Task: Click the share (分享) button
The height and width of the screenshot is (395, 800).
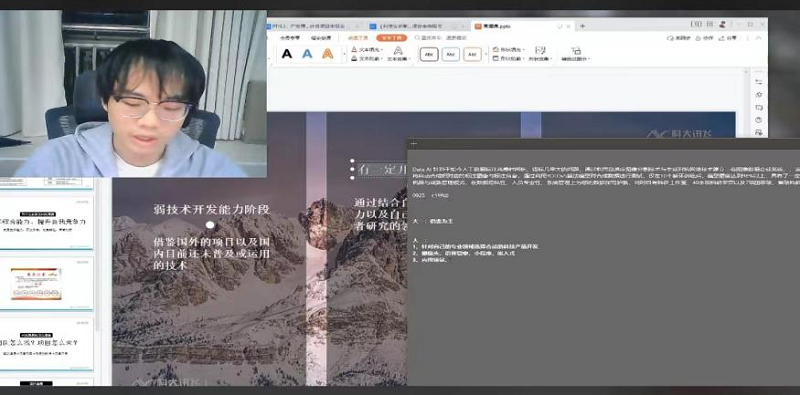Action: (729, 38)
